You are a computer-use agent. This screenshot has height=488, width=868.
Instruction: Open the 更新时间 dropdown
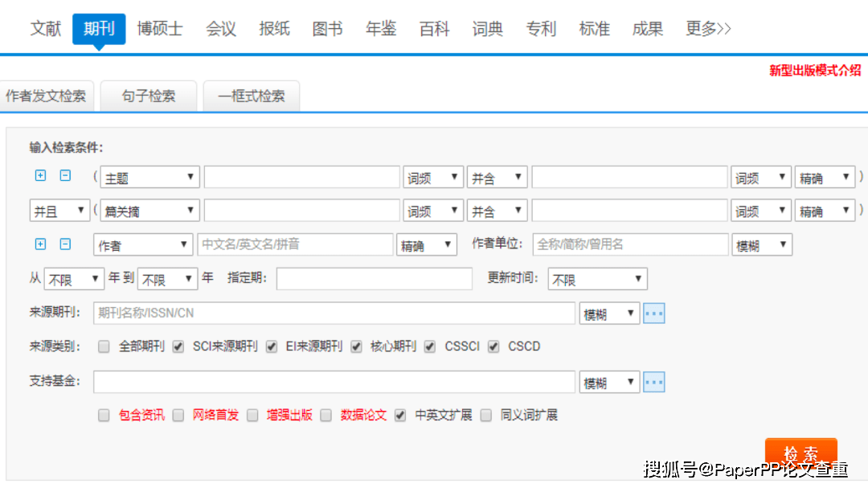[597, 279]
